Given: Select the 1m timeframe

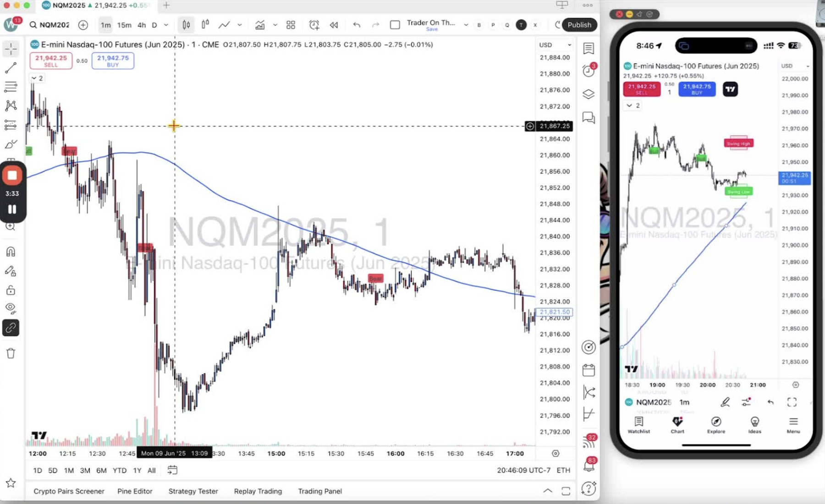Looking at the screenshot, I should (x=105, y=25).
